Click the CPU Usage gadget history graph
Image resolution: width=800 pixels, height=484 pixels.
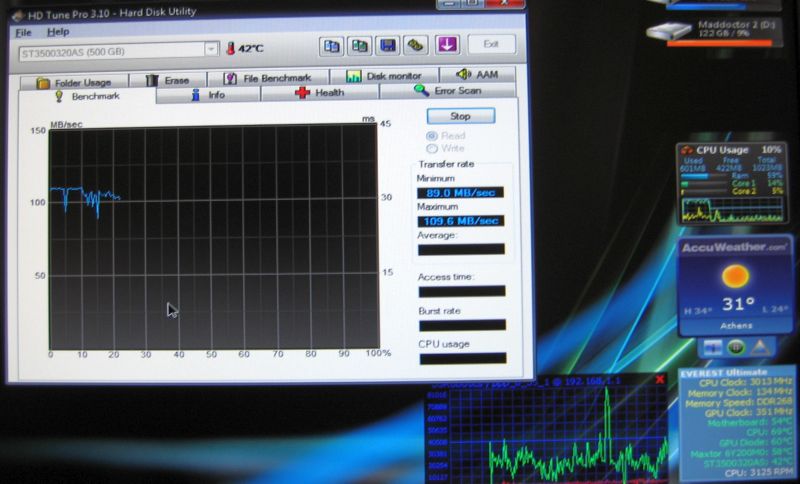click(732, 209)
